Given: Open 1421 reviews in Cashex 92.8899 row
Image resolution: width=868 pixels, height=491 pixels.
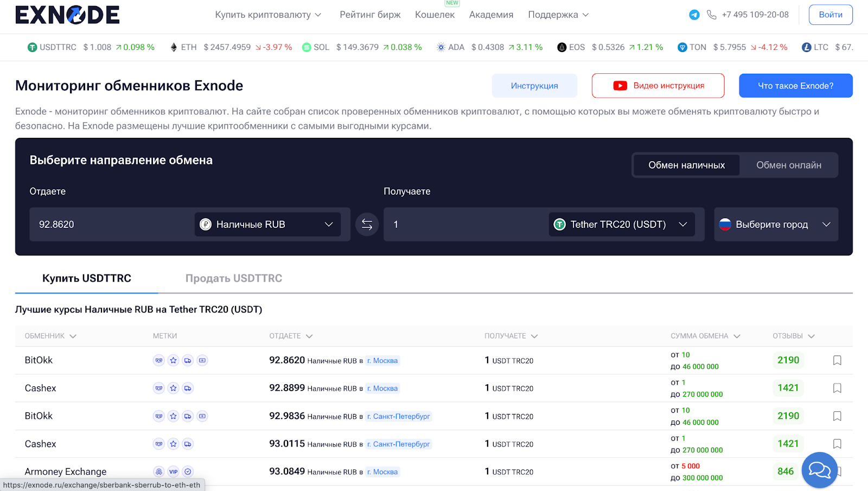Looking at the screenshot, I should [788, 388].
